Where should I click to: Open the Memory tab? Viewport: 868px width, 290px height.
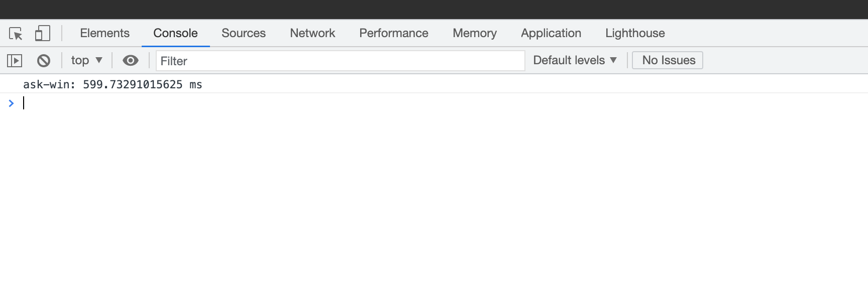point(475,34)
